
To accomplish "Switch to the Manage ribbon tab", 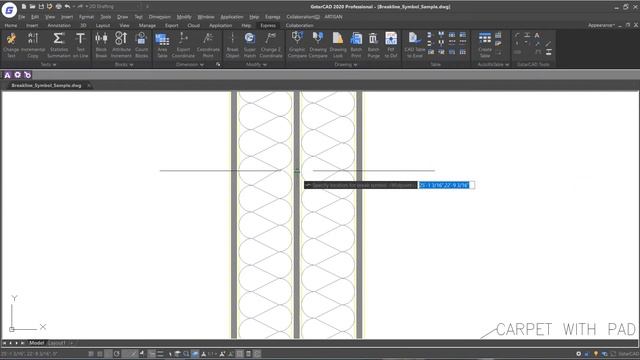I will click(147, 25).
